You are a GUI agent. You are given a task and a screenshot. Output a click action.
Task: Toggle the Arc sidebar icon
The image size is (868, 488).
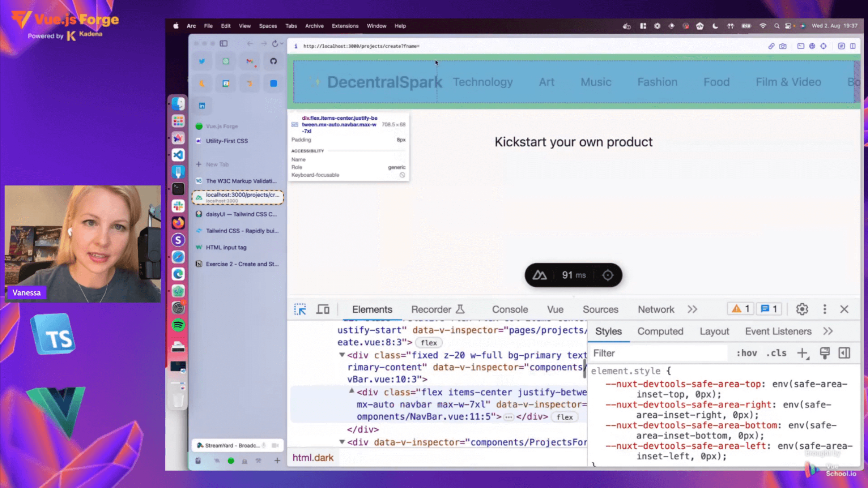[224, 44]
